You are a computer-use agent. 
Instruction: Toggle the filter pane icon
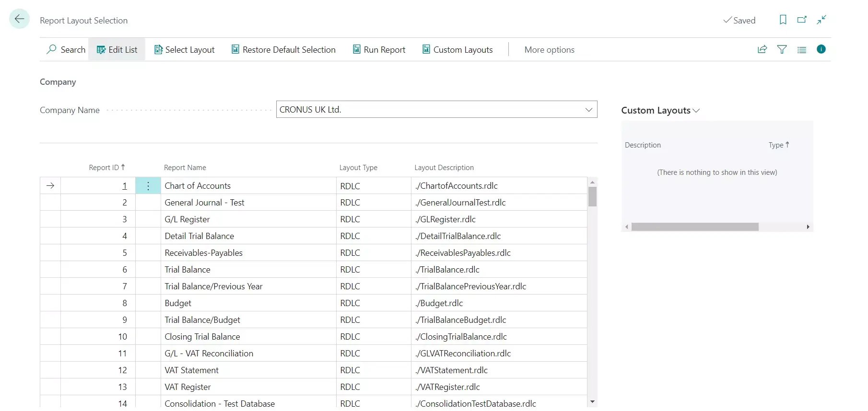pos(782,49)
